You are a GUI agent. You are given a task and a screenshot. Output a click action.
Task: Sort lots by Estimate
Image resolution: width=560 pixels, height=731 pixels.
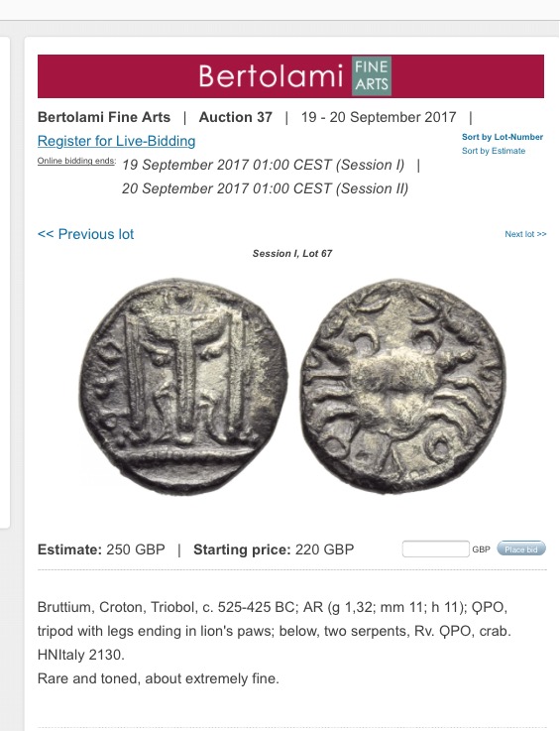click(494, 151)
